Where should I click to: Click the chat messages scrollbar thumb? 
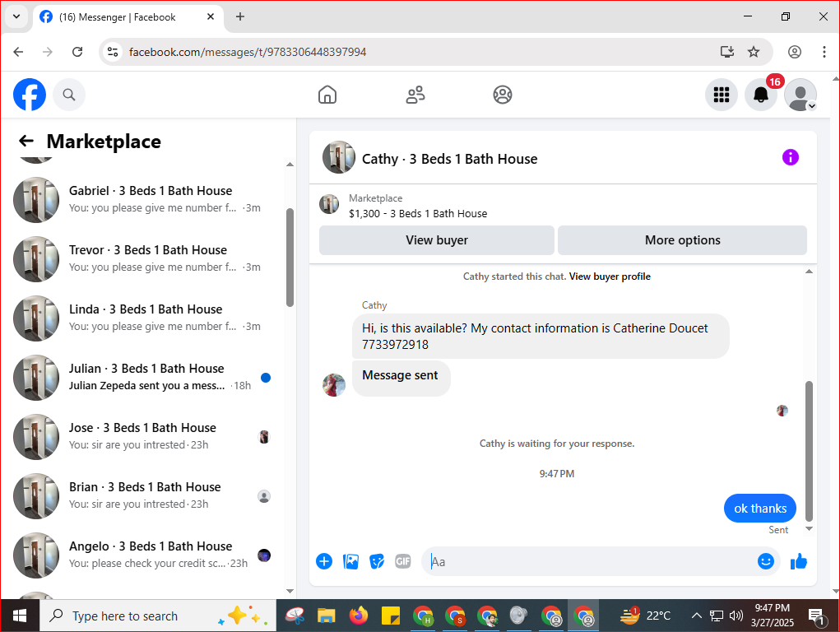[809, 451]
